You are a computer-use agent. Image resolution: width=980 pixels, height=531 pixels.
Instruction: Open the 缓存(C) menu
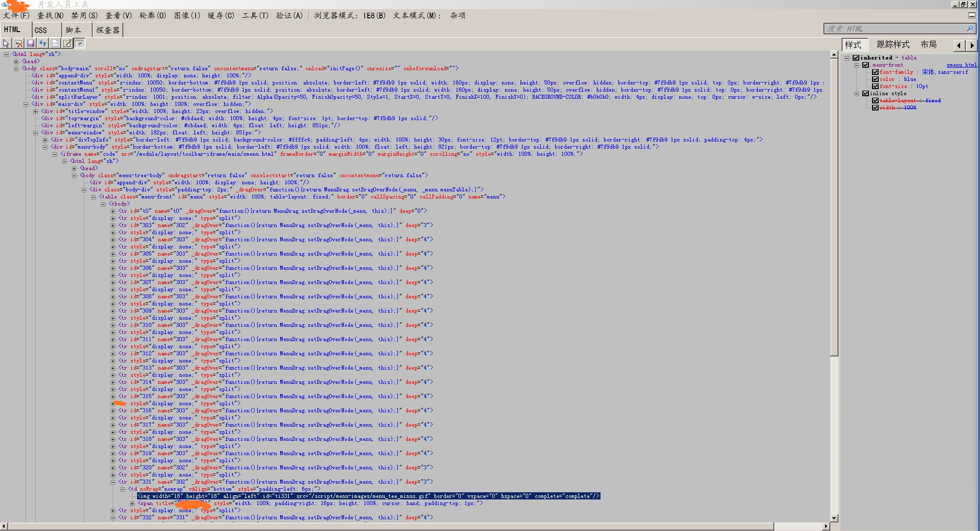[x=221, y=16]
